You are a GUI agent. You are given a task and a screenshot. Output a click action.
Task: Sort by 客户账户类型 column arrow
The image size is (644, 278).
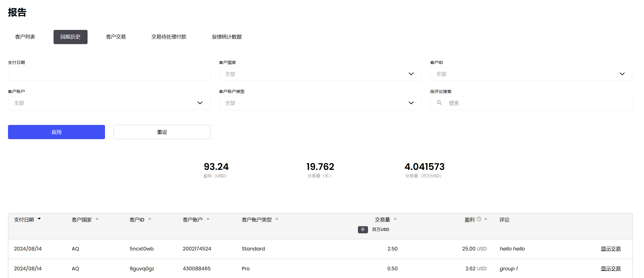click(277, 219)
